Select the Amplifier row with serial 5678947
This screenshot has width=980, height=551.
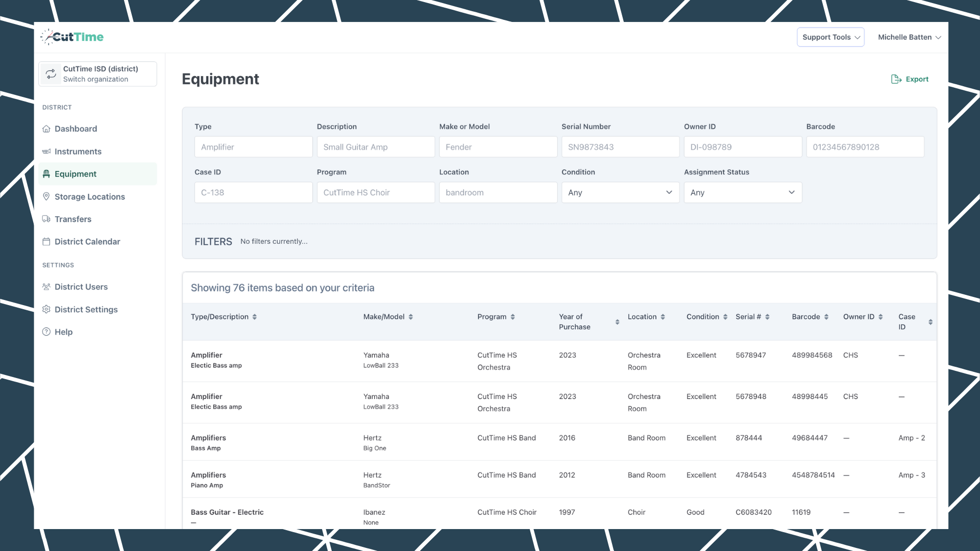coord(559,361)
